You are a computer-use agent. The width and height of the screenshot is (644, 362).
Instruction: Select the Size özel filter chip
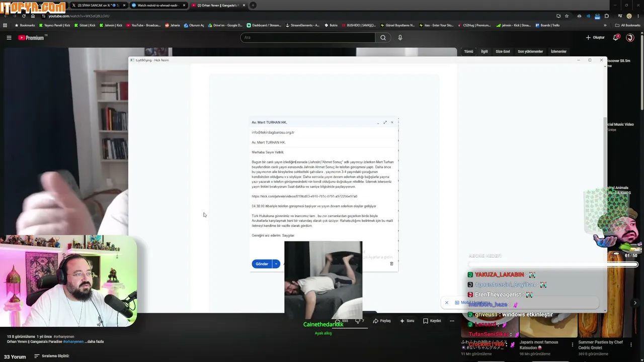point(503,51)
